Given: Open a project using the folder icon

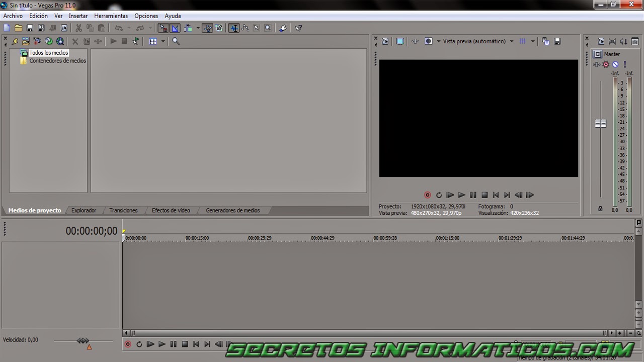Looking at the screenshot, I should pyautogui.click(x=19, y=28).
